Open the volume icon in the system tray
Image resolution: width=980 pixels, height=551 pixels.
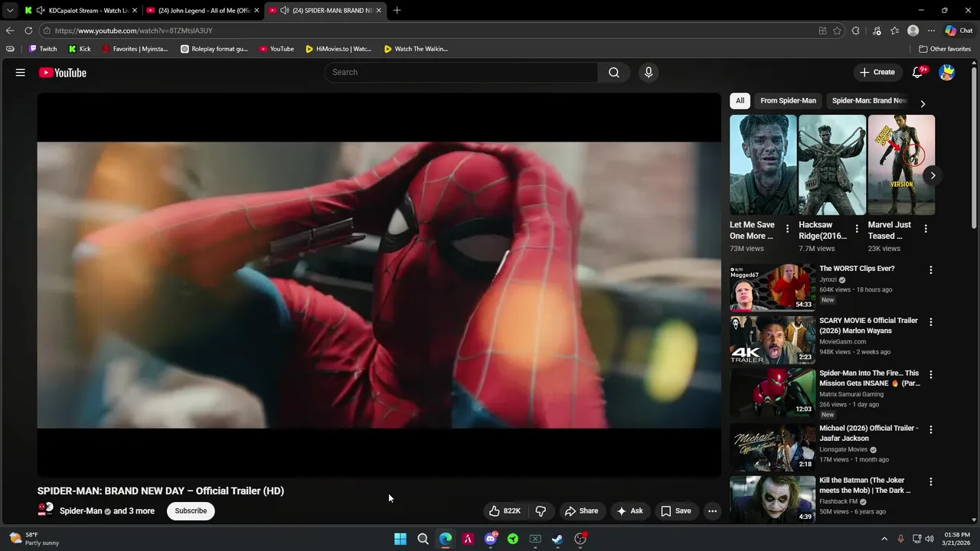pyautogui.click(x=929, y=539)
